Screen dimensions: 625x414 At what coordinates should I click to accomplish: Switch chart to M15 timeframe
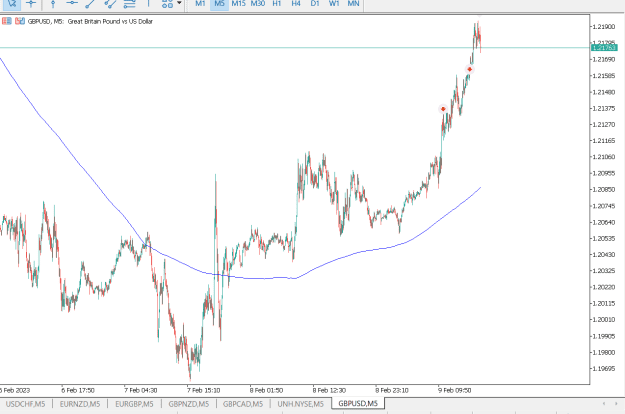(x=238, y=4)
